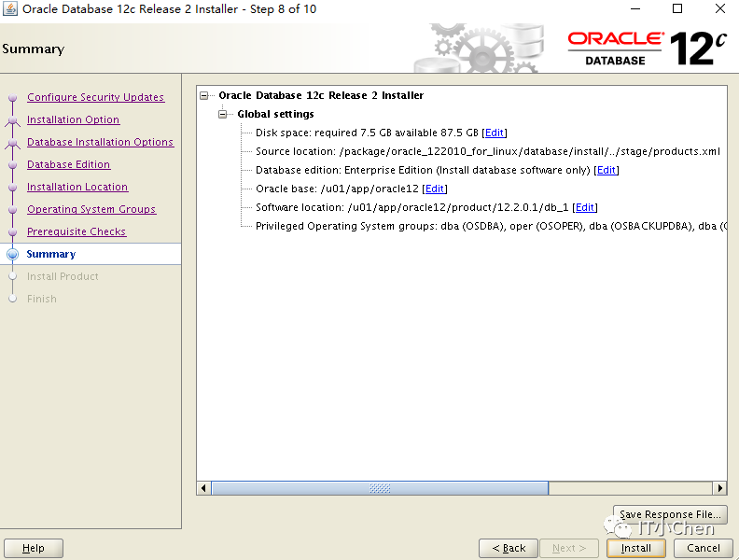The width and height of the screenshot is (739, 560).
Task: Jump to Database Edition step
Action: click(x=69, y=164)
